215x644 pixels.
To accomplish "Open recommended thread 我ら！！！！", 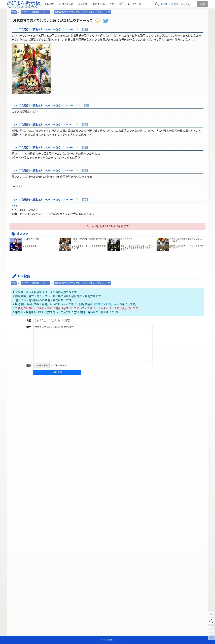I will click(x=126, y=239).
